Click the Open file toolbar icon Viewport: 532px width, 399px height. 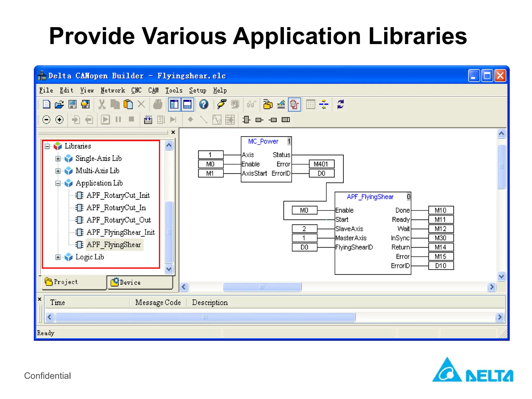point(59,104)
